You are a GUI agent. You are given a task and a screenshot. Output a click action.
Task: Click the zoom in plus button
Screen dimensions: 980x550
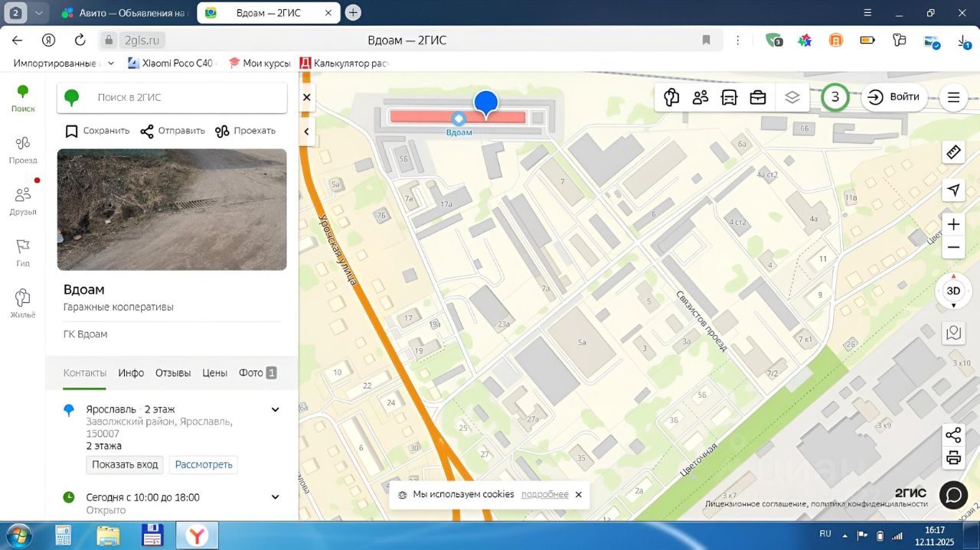tap(953, 225)
